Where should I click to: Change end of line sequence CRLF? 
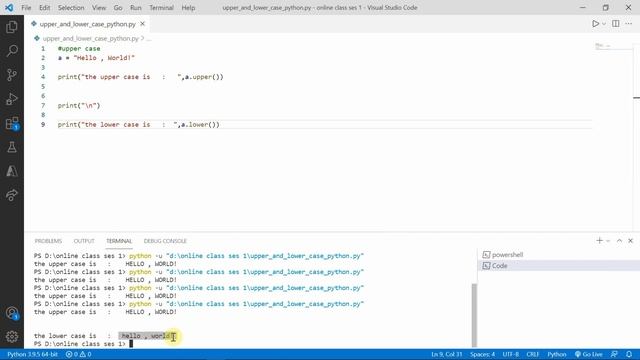click(533, 354)
